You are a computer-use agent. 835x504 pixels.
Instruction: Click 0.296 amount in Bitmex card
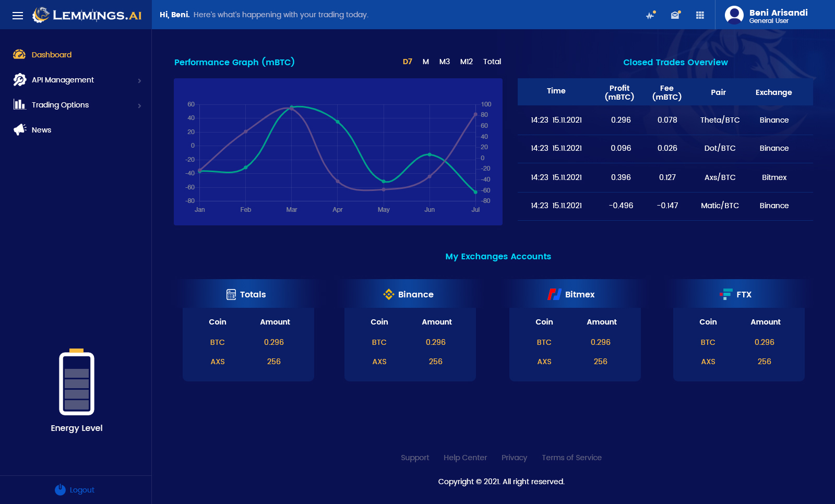pyautogui.click(x=601, y=342)
